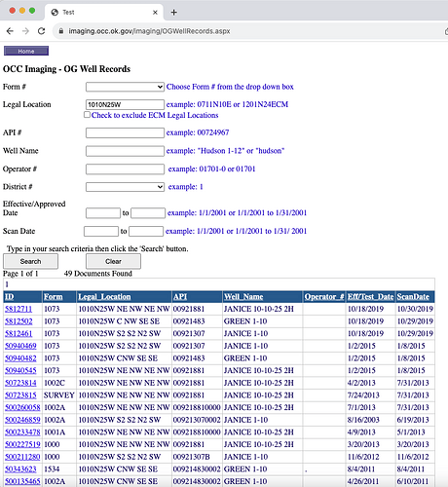Open a new browser tab with plus icon

[174, 13]
